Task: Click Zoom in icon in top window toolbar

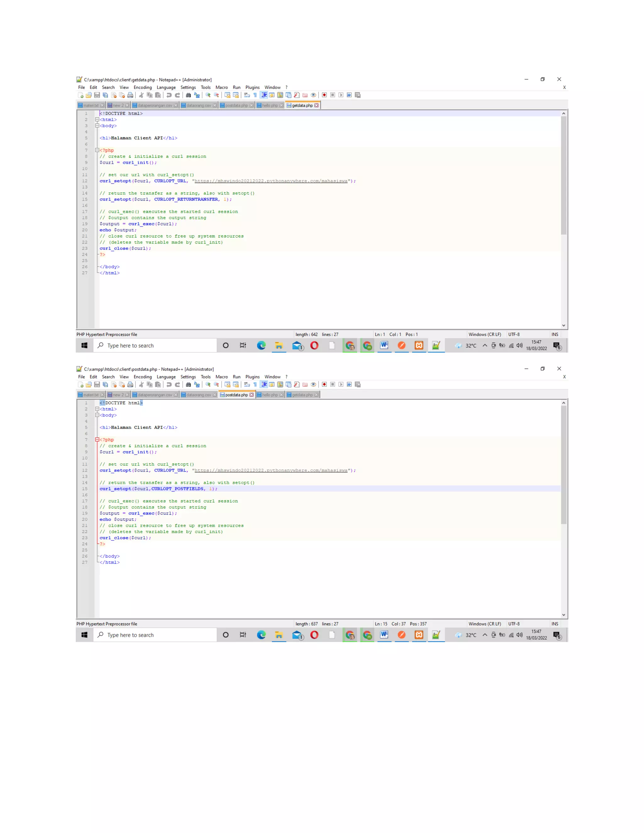Action: tap(208, 95)
